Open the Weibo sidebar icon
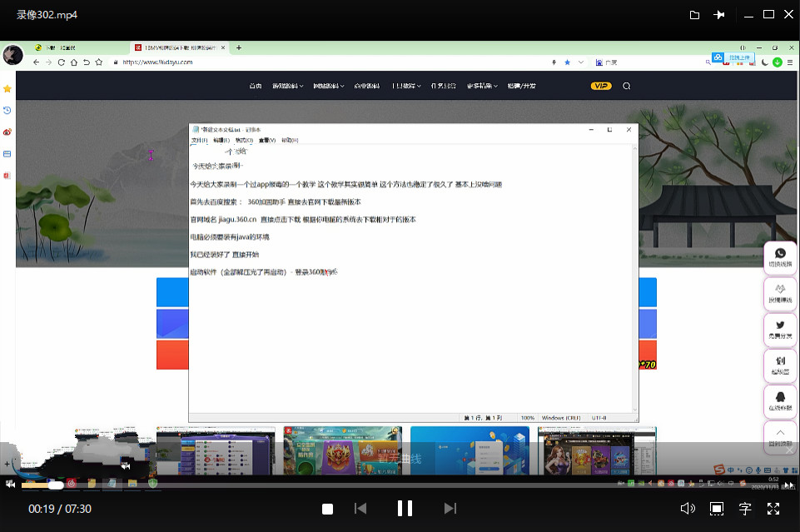The image size is (800, 532). [7, 132]
